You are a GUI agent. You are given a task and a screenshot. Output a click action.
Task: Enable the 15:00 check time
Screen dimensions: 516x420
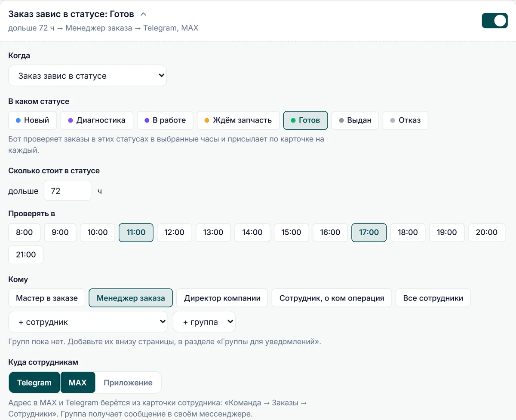point(291,233)
